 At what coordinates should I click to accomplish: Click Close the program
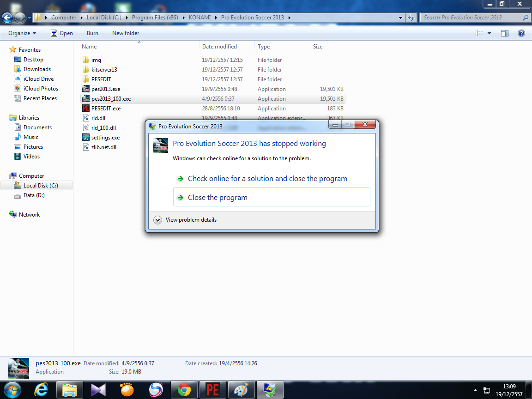[x=272, y=197]
